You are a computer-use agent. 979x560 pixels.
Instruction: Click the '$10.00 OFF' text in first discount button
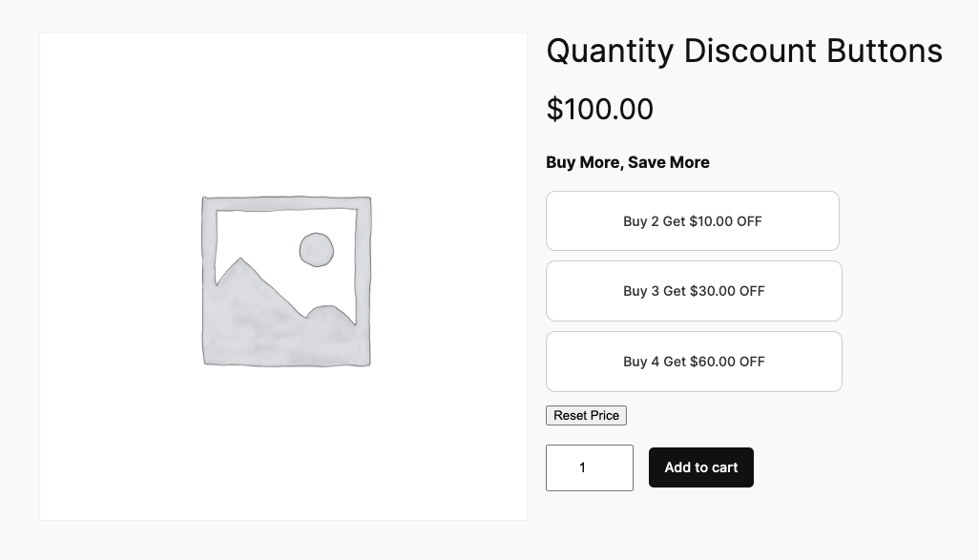[x=725, y=221]
